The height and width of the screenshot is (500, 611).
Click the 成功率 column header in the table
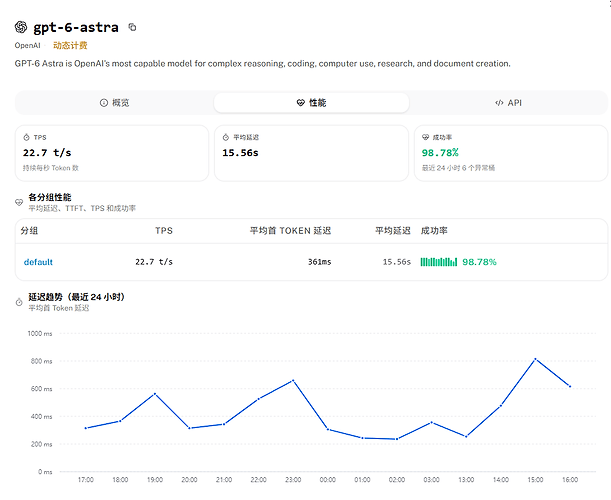pyautogui.click(x=434, y=231)
